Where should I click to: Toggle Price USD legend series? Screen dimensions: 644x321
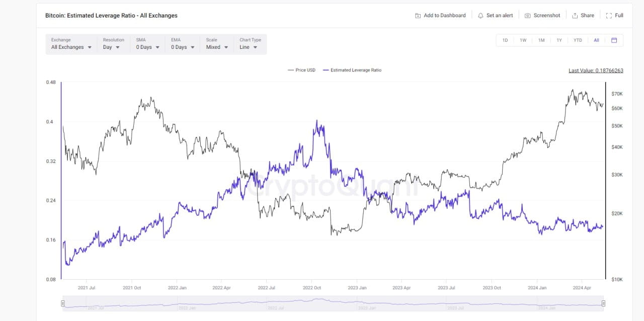pyautogui.click(x=301, y=70)
